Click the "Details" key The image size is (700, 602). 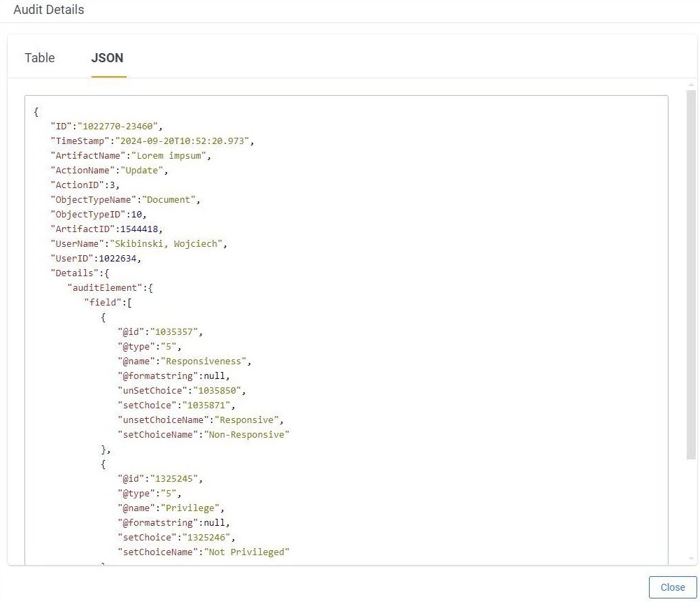click(x=75, y=273)
